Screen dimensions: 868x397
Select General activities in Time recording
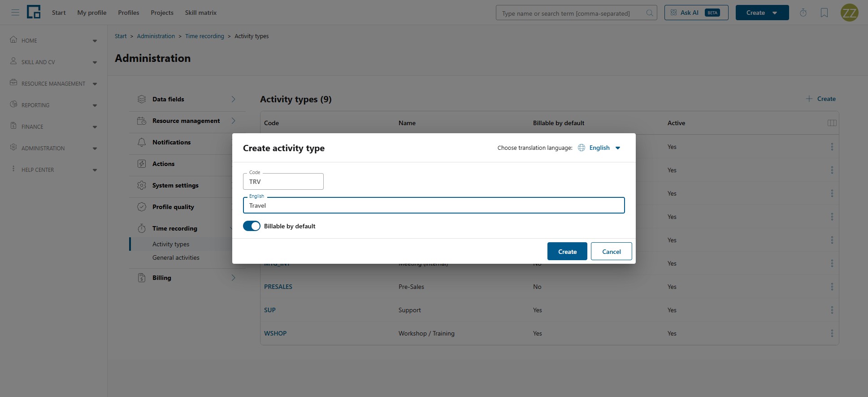[176, 257]
